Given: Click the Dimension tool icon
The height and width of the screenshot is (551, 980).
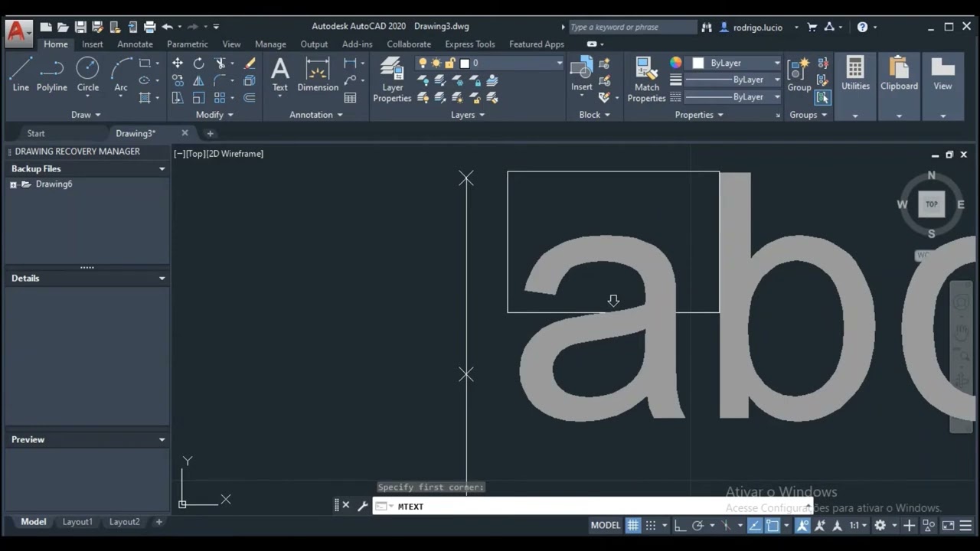Looking at the screenshot, I should [x=318, y=74].
